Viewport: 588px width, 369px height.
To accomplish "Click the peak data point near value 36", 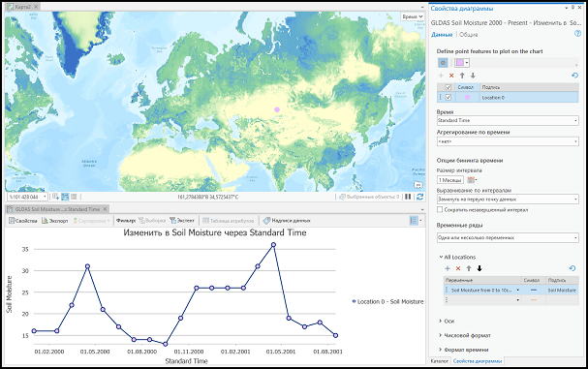I will pyautogui.click(x=273, y=244).
